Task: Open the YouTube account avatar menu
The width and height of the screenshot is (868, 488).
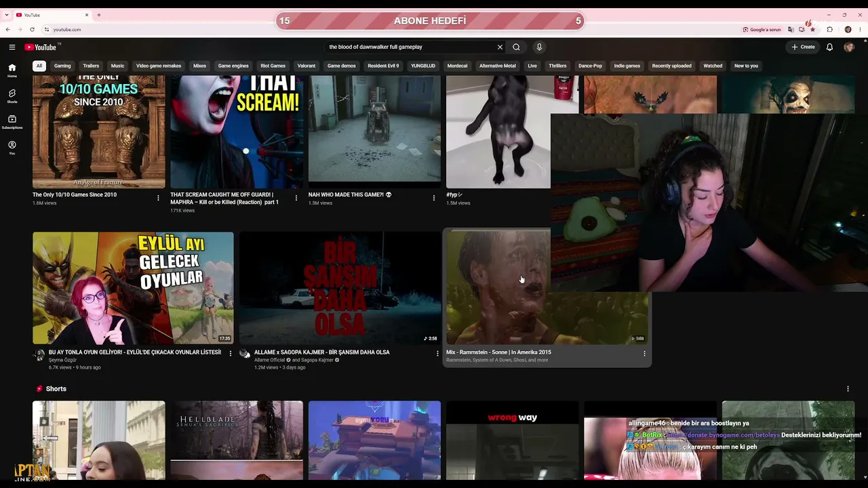Action: click(x=848, y=47)
